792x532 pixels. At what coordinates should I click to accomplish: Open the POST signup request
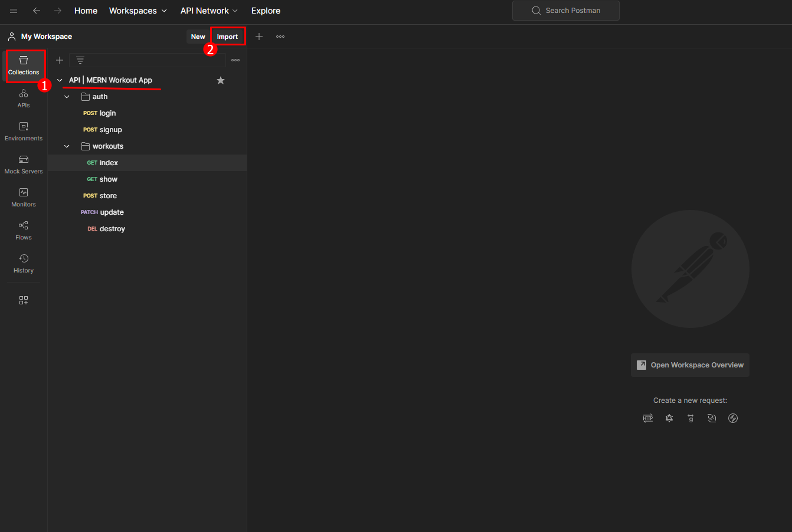[103, 130]
